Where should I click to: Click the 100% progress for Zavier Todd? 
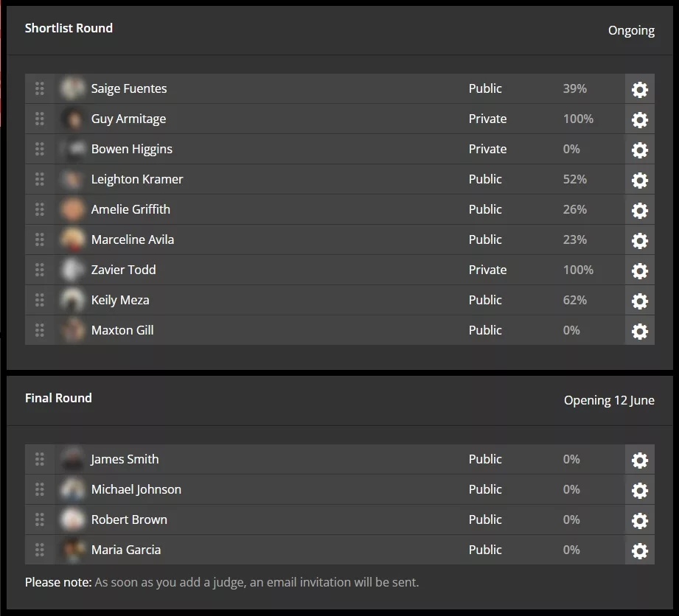coord(578,270)
